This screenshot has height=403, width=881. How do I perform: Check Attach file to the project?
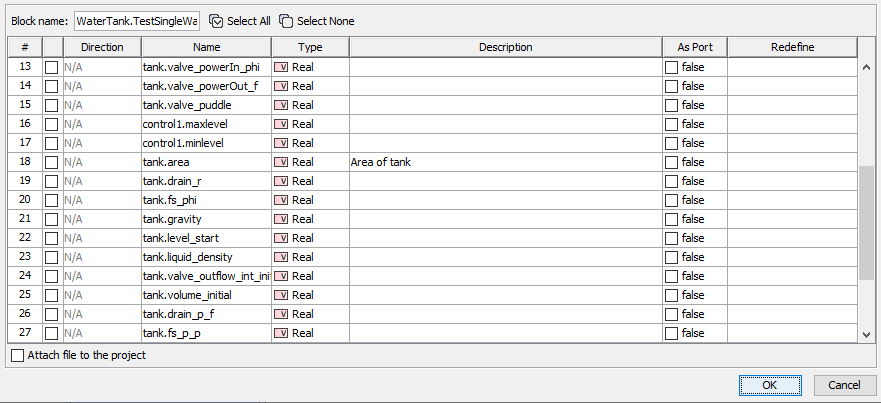[17, 355]
